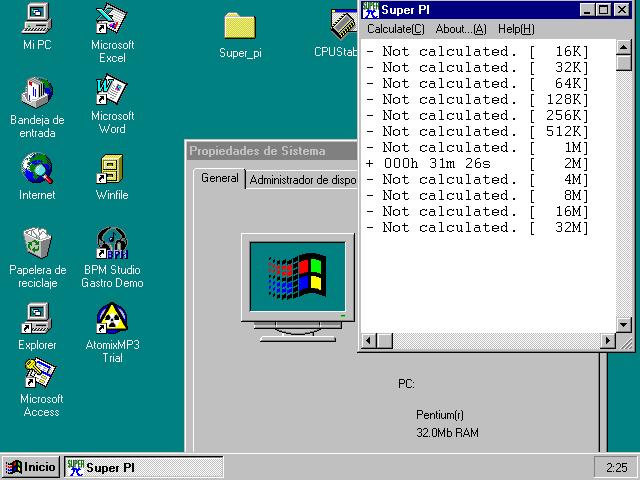This screenshot has width=640, height=480.
Task: Click the 1M Not calculated row
Action: pos(477,147)
